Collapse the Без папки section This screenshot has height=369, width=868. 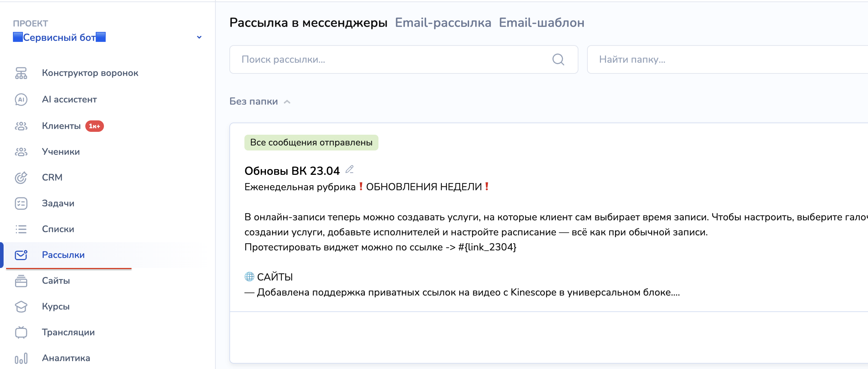pos(287,102)
